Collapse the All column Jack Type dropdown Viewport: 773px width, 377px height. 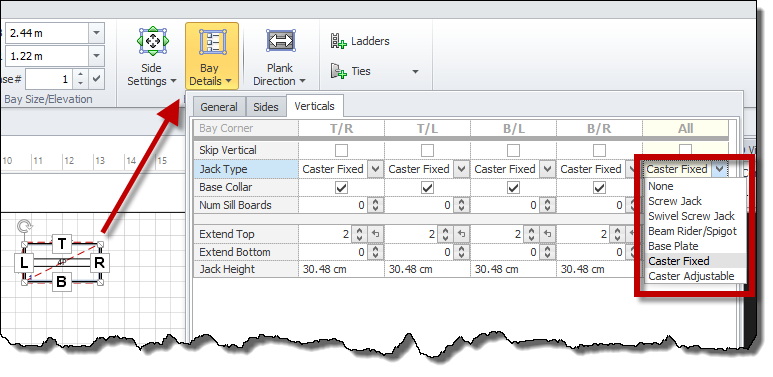pyautogui.click(x=720, y=169)
